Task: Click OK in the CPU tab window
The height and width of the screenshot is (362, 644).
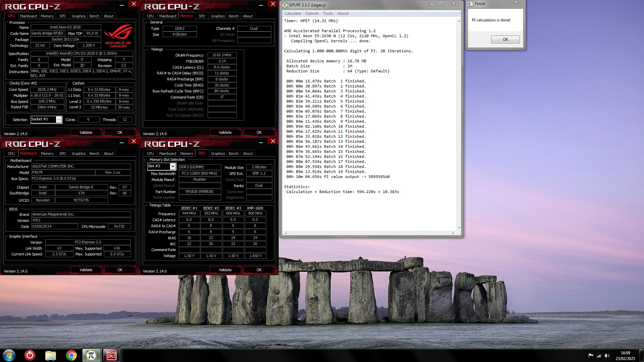Action: [x=120, y=132]
